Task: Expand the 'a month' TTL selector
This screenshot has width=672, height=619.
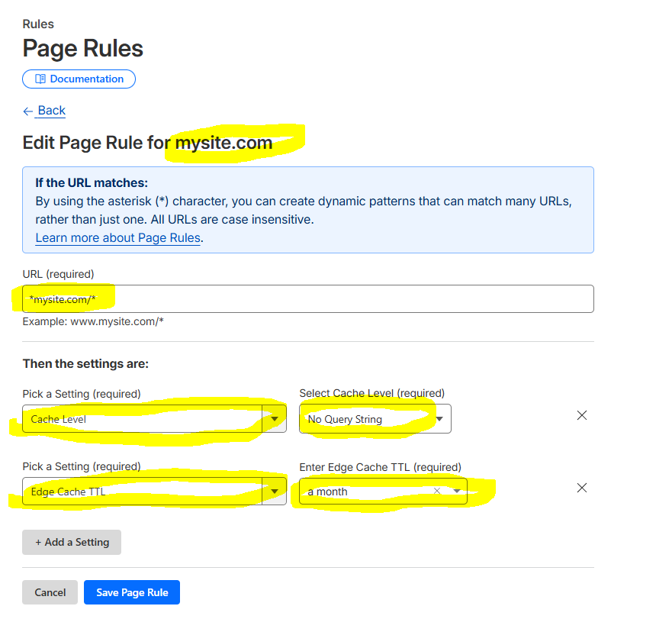Action: (366, 492)
